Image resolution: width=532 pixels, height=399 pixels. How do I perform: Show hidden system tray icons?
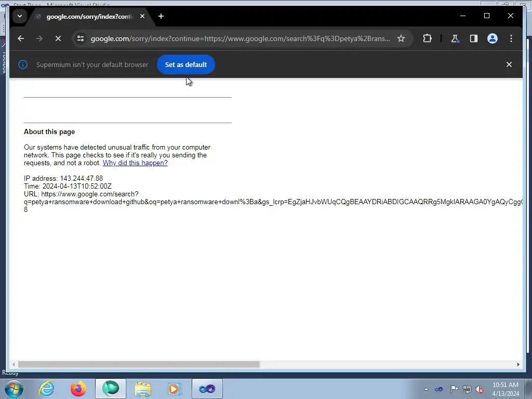(426, 389)
